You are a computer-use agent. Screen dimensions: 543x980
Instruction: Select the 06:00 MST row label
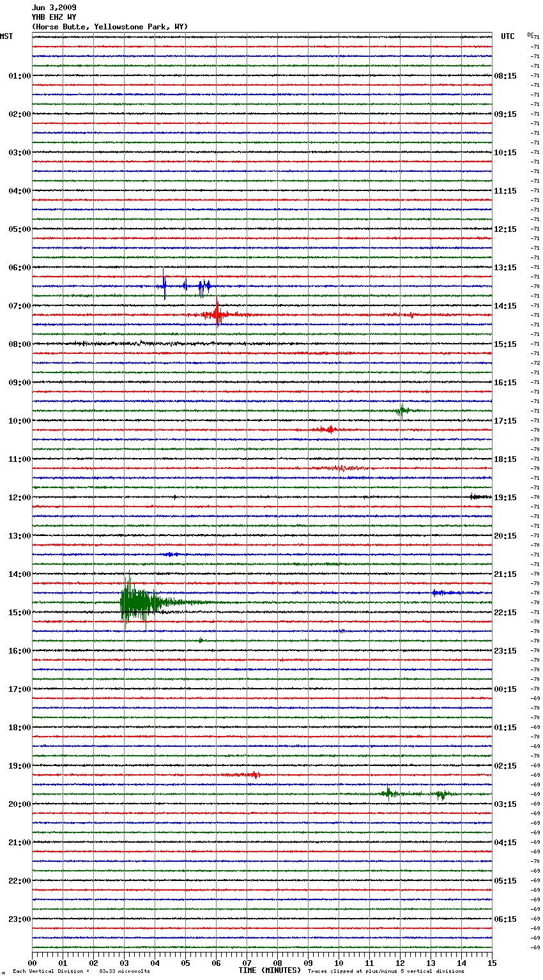[19, 268]
